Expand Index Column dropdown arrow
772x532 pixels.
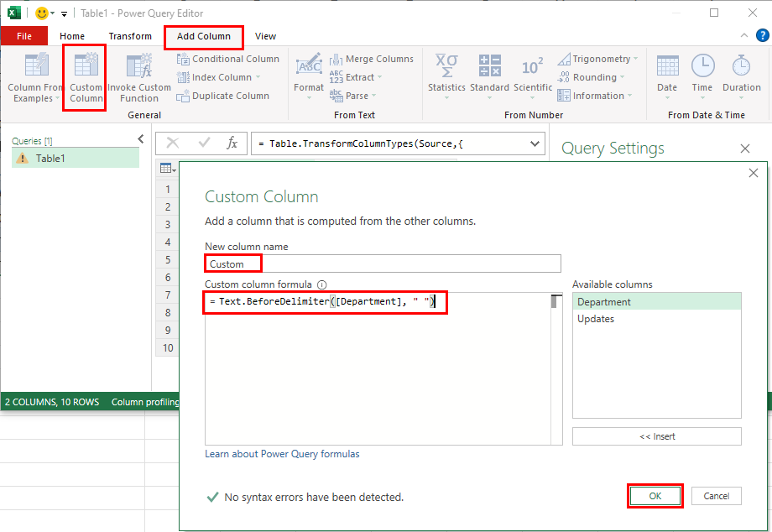point(258,77)
